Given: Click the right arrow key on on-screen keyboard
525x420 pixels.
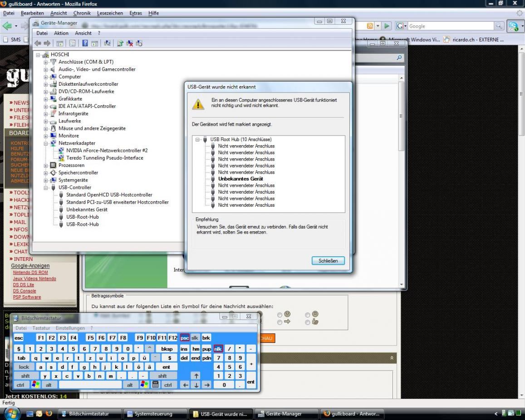Looking at the screenshot, I should click(x=207, y=385).
